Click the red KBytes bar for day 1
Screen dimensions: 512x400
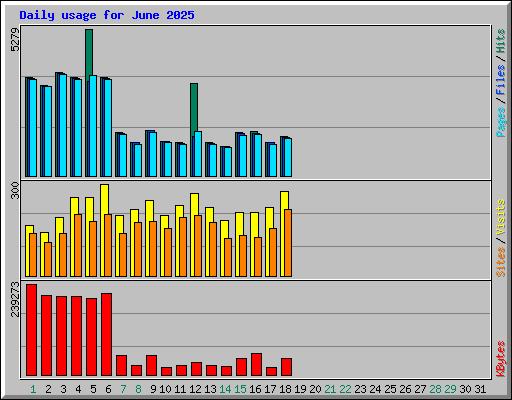(x=32, y=330)
